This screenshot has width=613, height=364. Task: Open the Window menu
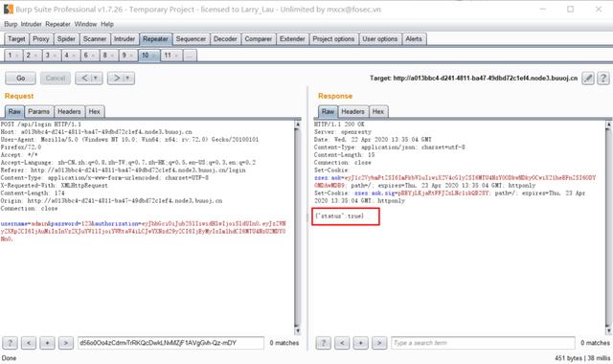click(85, 24)
